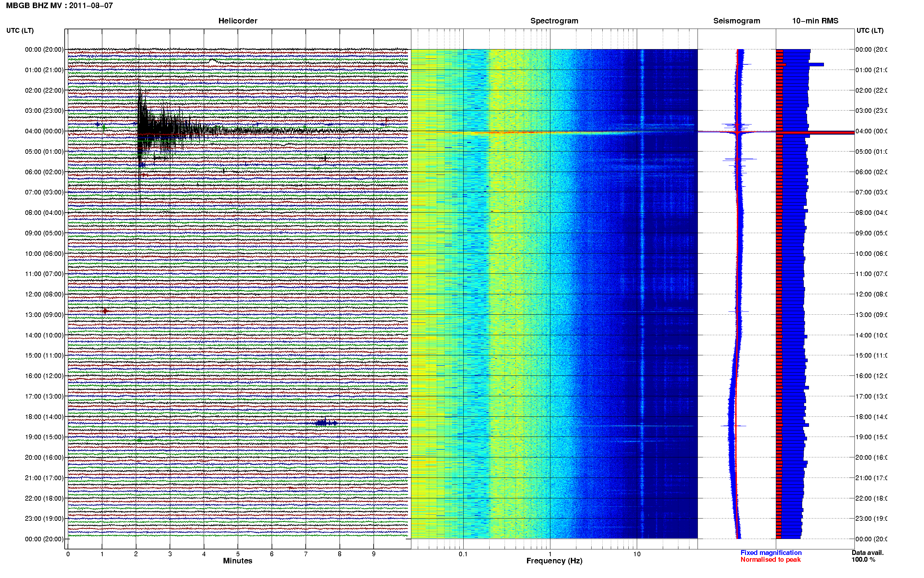Click the 'MBGB BHZ MV : 2011-08-07' title
Viewport: 924px width, 578px height.
59,5
